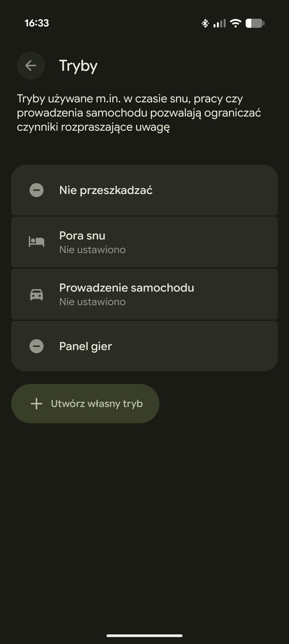Tap the home gesture bar at bottom
The image size is (289, 644).
click(144, 635)
